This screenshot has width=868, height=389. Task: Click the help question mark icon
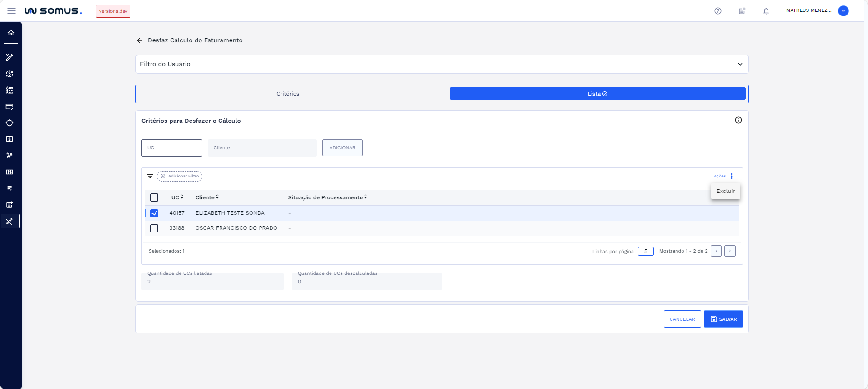click(x=718, y=11)
